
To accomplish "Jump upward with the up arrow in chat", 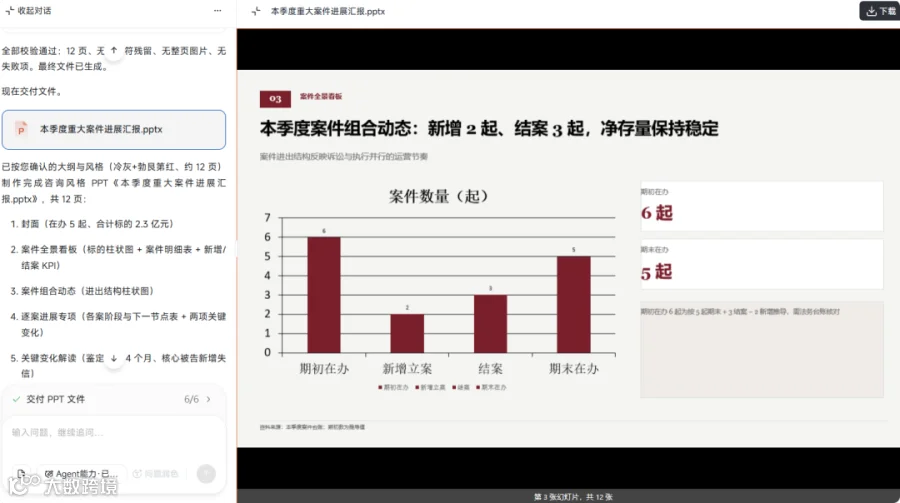I will [114, 51].
